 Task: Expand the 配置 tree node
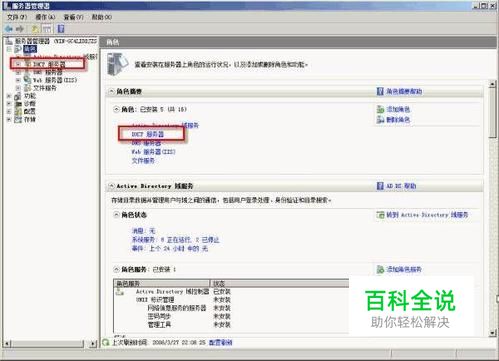[x=9, y=112]
